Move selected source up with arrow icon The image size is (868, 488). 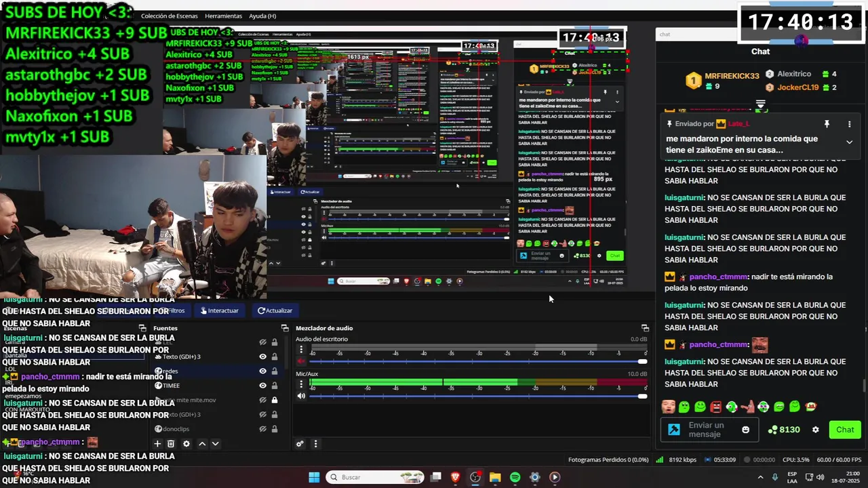coord(202,444)
